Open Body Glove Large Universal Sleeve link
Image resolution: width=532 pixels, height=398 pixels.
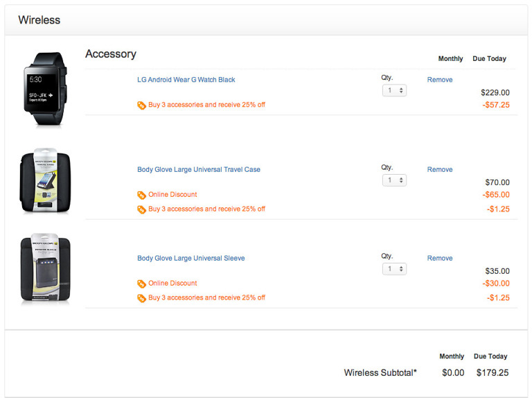tap(190, 258)
